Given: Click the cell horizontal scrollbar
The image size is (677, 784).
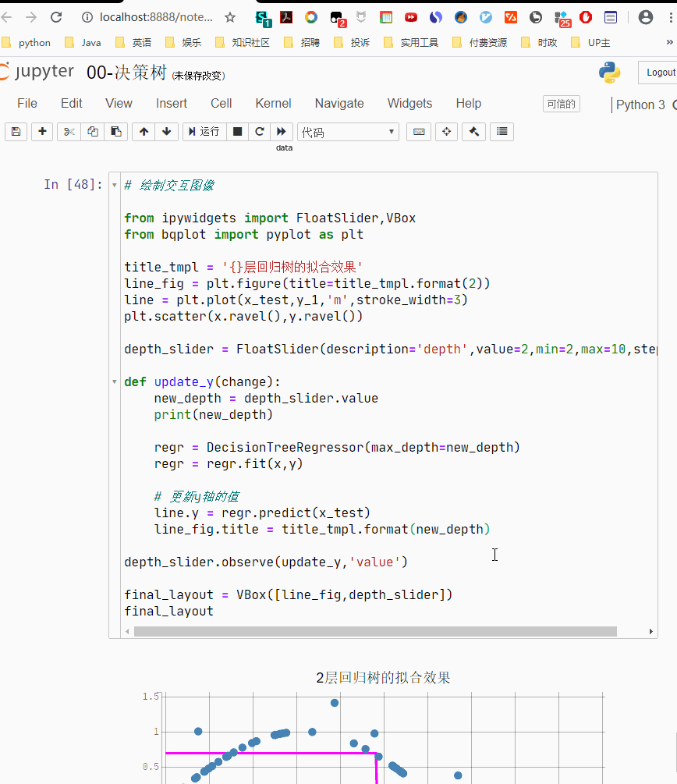Looking at the screenshot, I should pyautogui.click(x=375, y=632).
